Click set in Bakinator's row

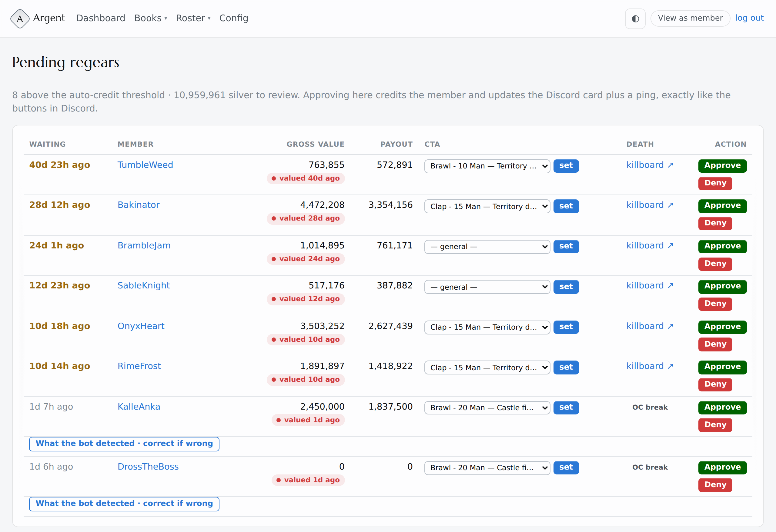pyautogui.click(x=566, y=206)
